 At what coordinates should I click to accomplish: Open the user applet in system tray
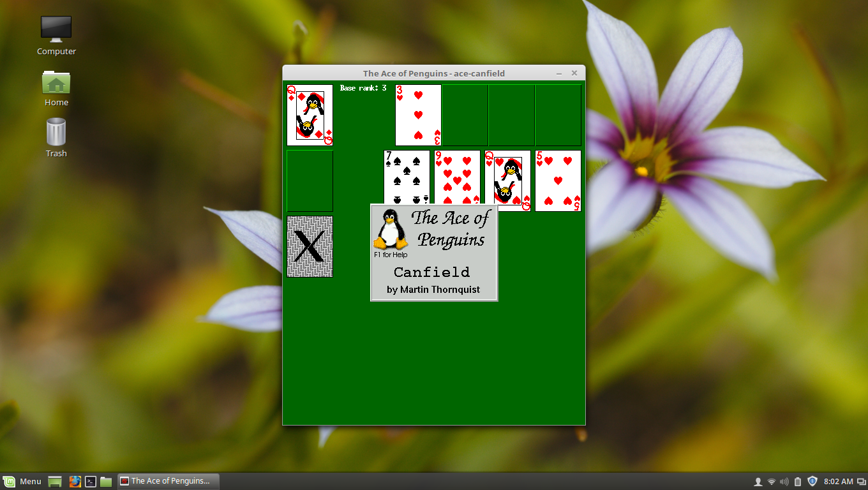tap(758, 482)
